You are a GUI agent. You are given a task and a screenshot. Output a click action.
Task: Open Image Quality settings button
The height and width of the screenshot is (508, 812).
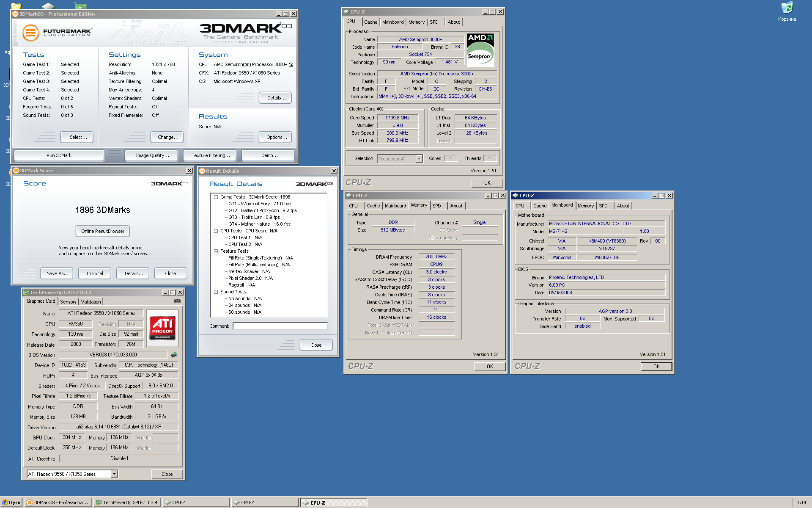click(x=152, y=155)
